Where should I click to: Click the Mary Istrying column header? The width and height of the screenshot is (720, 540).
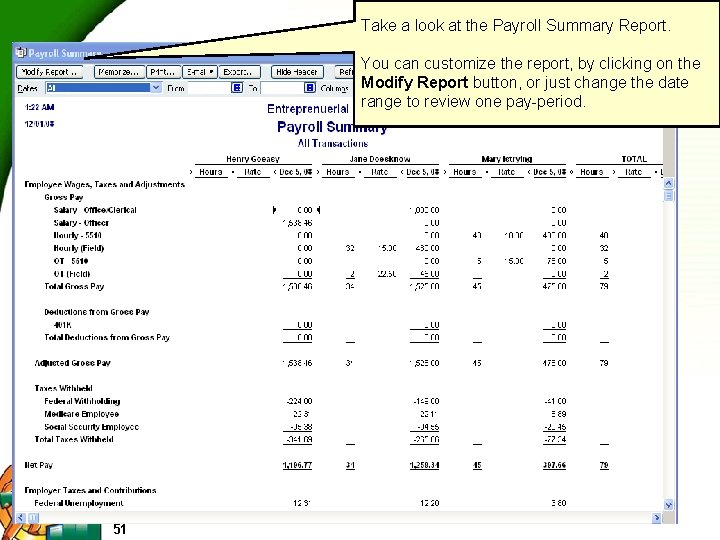point(507,159)
